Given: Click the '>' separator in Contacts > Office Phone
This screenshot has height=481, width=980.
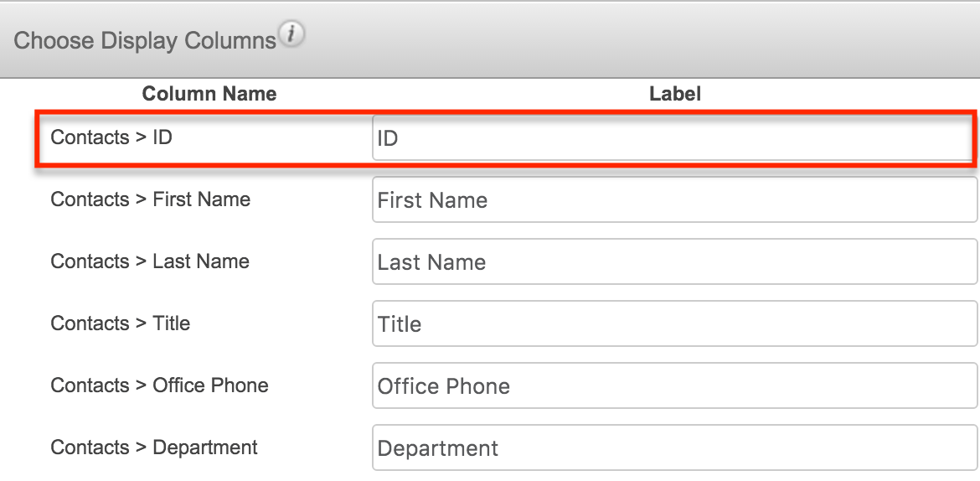Looking at the screenshot, I should 141,385.
